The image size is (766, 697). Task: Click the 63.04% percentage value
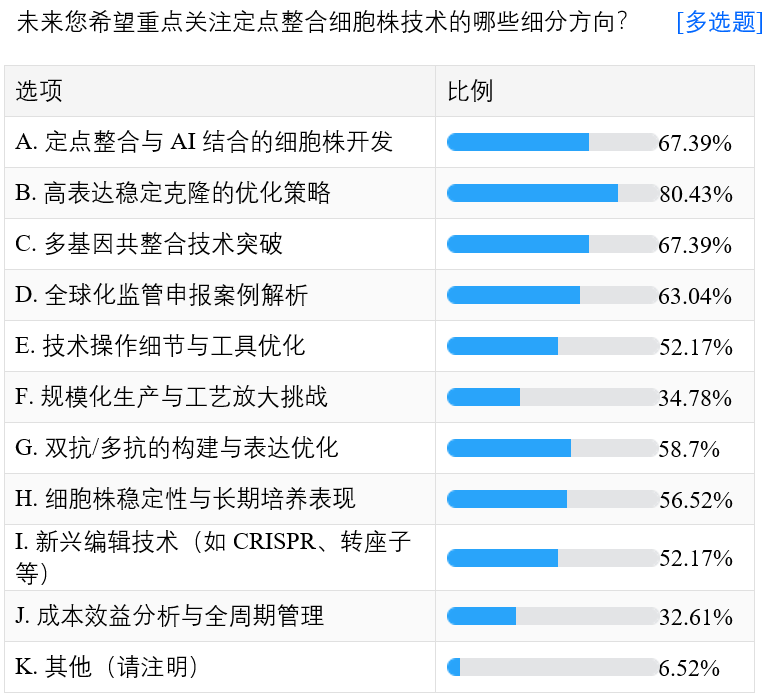click(696, 296)
